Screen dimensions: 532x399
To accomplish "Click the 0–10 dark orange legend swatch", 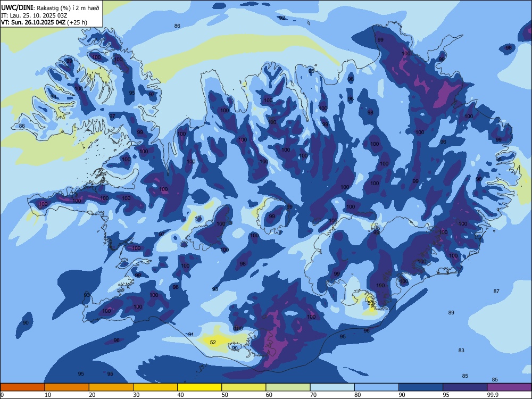I will [22, 387].
